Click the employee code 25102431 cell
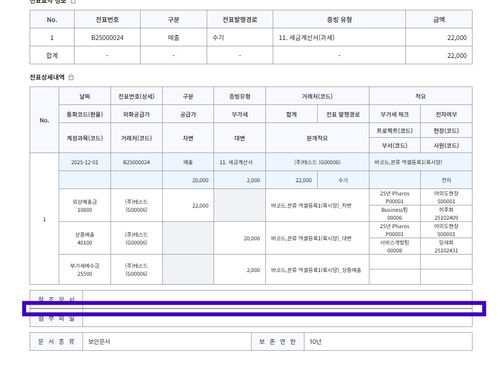Screen dimensions: 500x368 (446, 246)
